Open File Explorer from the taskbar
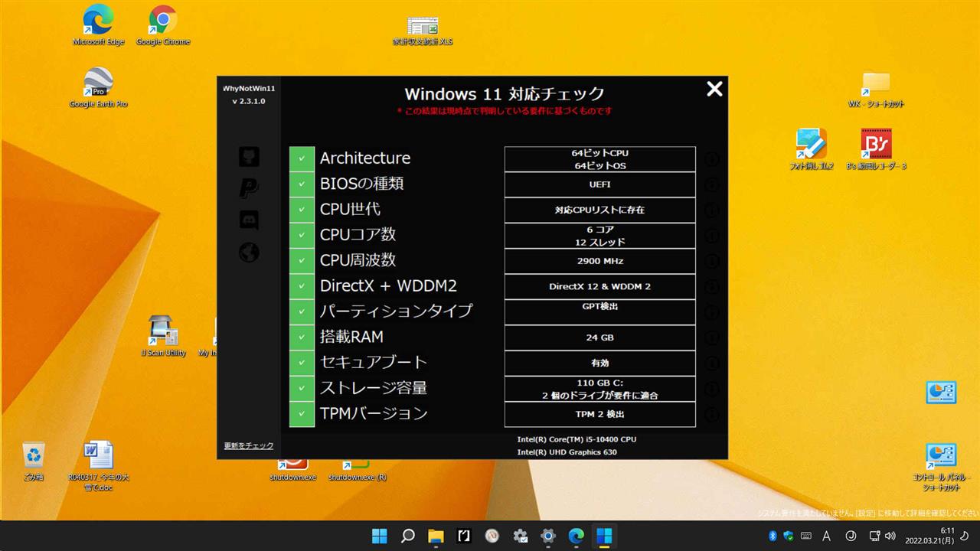980x551 pixels. 436,536
